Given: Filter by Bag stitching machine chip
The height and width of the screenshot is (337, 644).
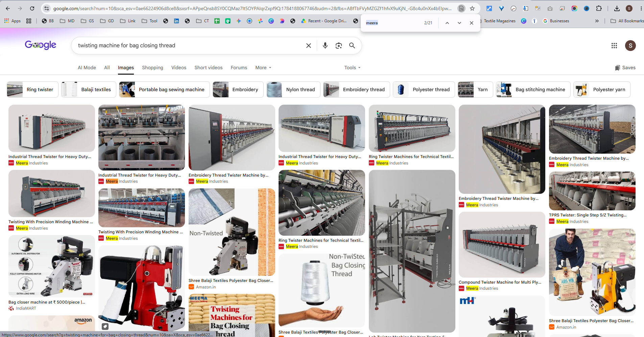Looking at the screenshot, I should coord(533,89).
